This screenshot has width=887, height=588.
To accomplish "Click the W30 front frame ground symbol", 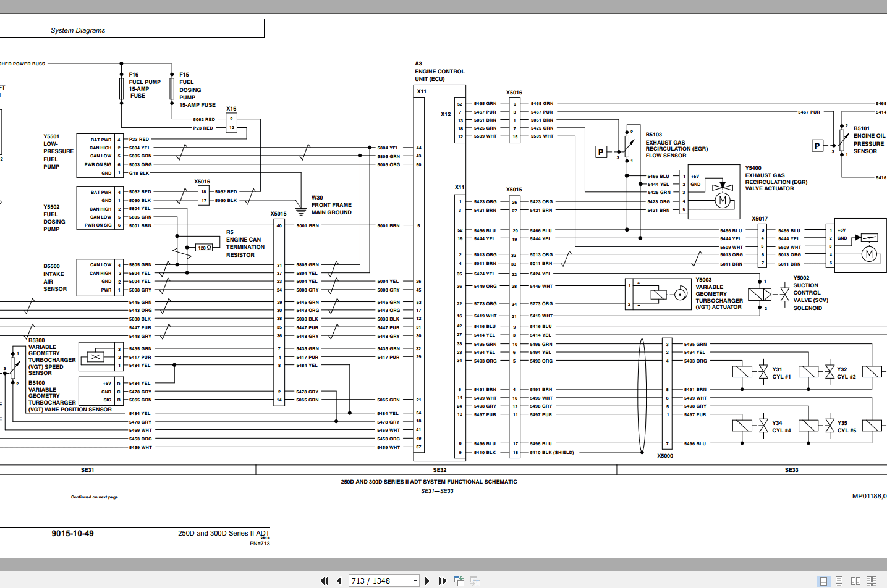I will pos(300,212).
